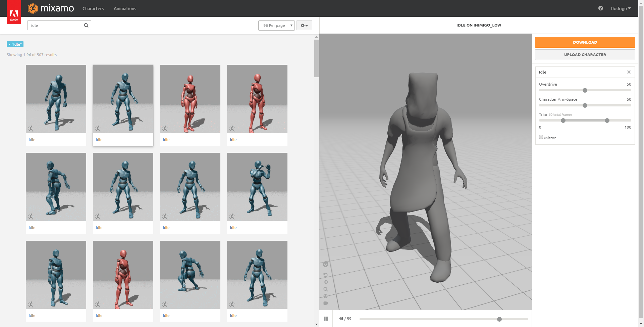This screenshot has height=327, width=644.
Task: Click the Trim start handle
Action: (563, 121)
